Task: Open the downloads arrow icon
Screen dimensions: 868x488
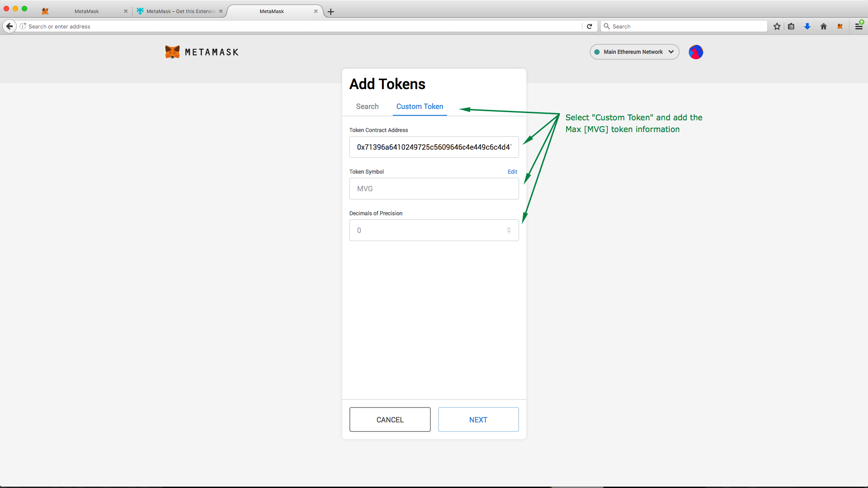Action: (807, 26)
